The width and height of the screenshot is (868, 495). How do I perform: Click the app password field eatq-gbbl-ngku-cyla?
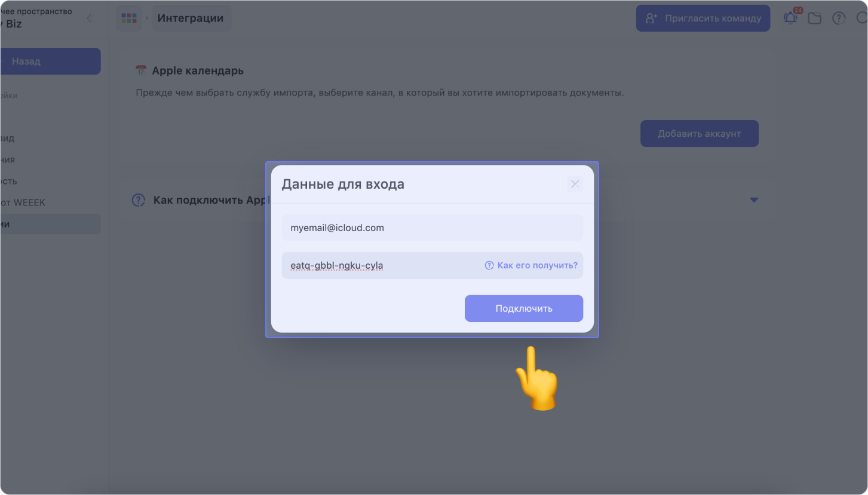click(382, 265)
